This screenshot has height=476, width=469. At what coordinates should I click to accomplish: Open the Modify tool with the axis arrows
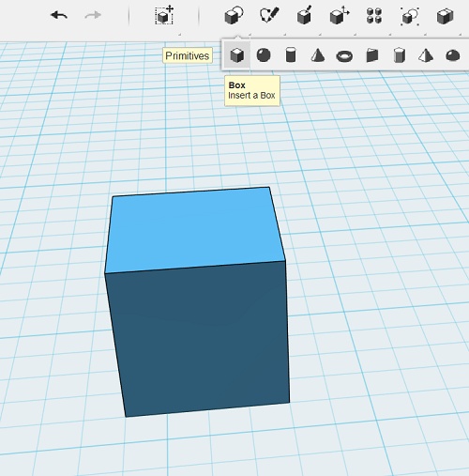tap(340, 15)
